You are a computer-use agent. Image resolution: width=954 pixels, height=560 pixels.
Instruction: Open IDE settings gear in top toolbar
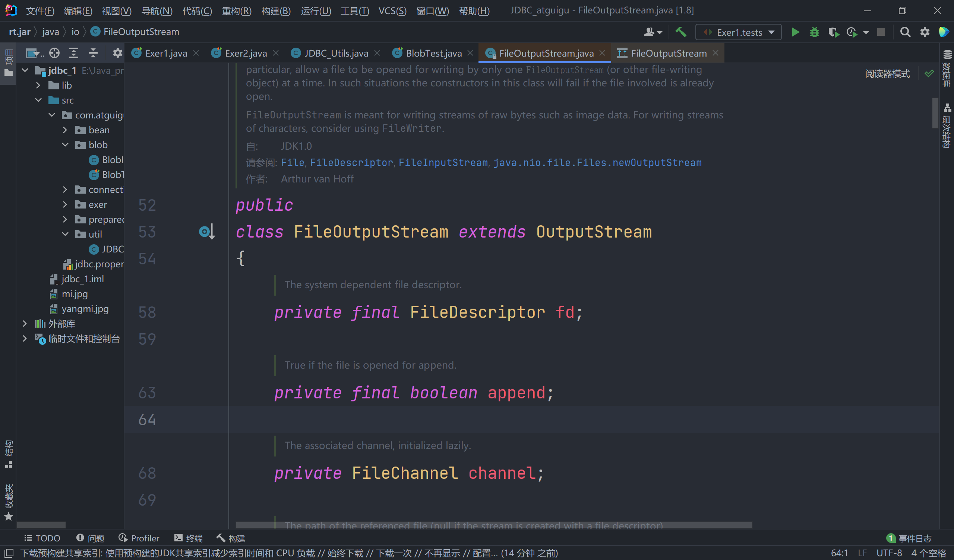click(925, 32)
